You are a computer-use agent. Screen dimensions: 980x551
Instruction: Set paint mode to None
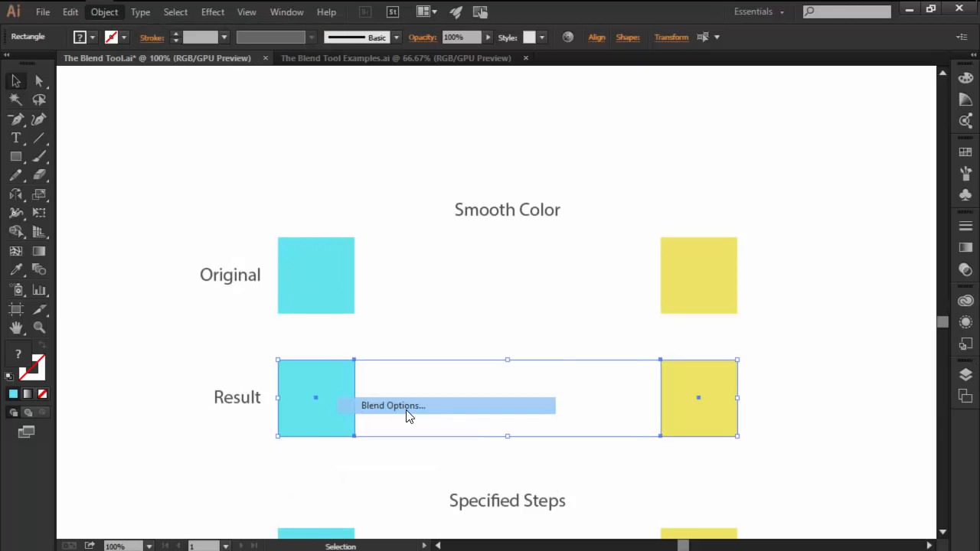[42, 394]
